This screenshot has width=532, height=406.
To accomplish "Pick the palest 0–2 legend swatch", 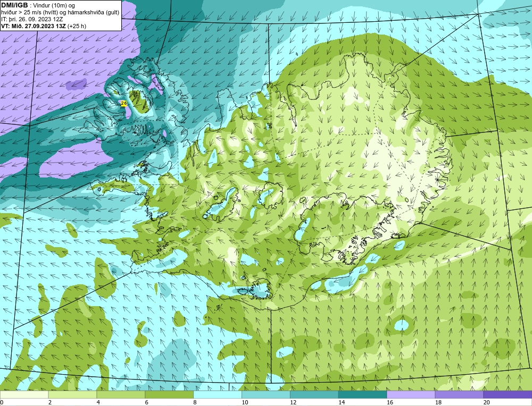I will tap(24, 394).
